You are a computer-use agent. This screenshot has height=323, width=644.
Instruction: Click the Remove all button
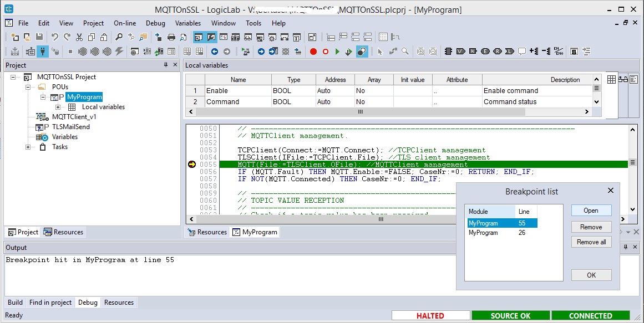click(x=591, y=242)
